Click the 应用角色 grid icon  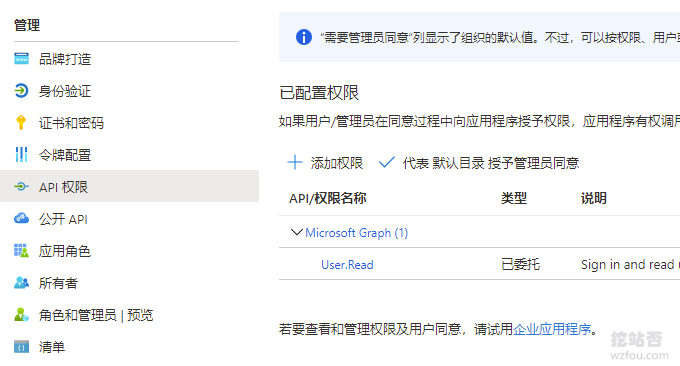(x=21, y=251)
